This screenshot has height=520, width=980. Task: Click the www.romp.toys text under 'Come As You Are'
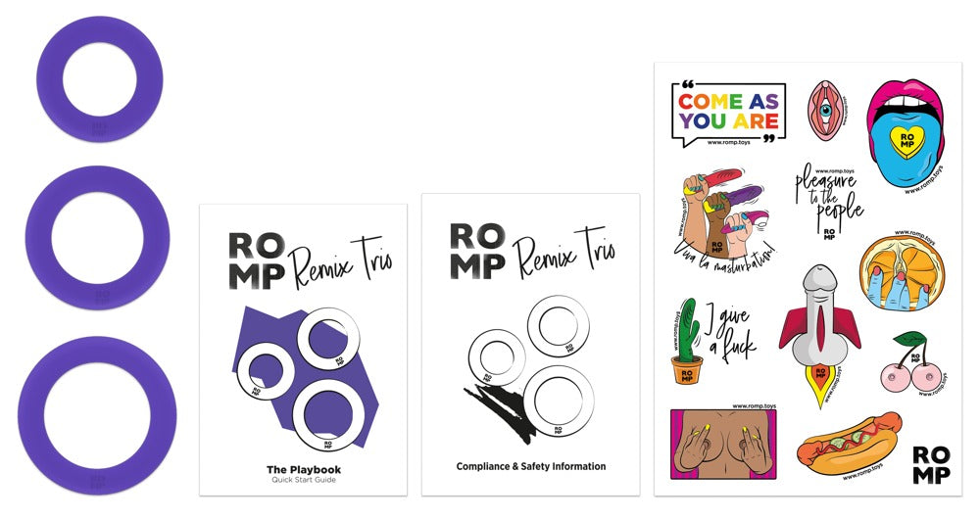[x=729, y=142]
